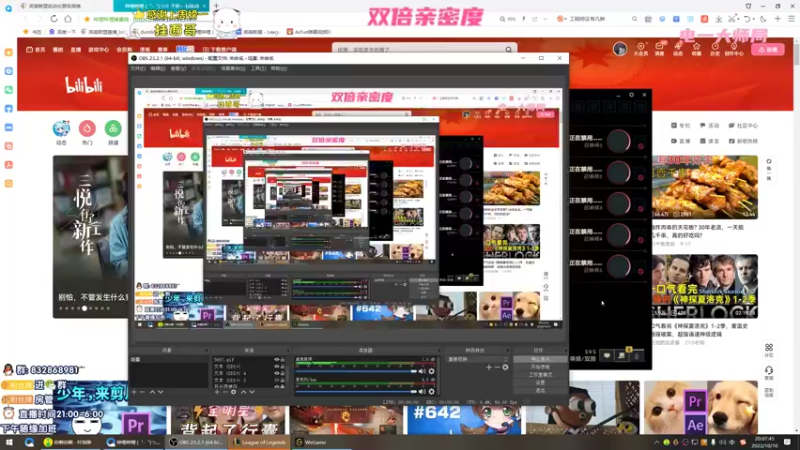Open OBS 查看(V) menu
Screen dimensions: 800x450
coord(178,68)
